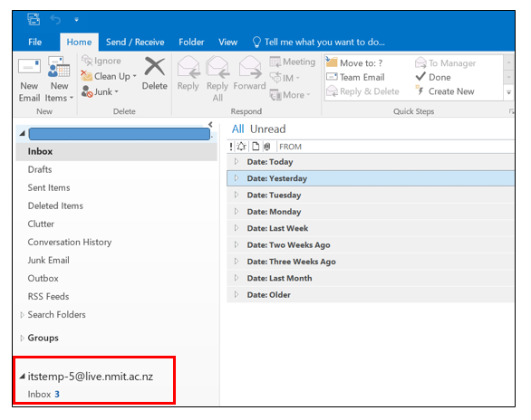The width and height of the screenshot is (531, 420).
Task: Expand the Search Folders tree node
Action: pyautogui.click(x=22, y=315)
